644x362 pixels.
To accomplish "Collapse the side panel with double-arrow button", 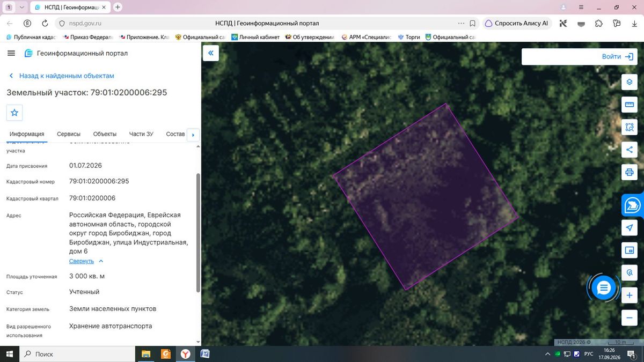I will click(x=211, y=53).
